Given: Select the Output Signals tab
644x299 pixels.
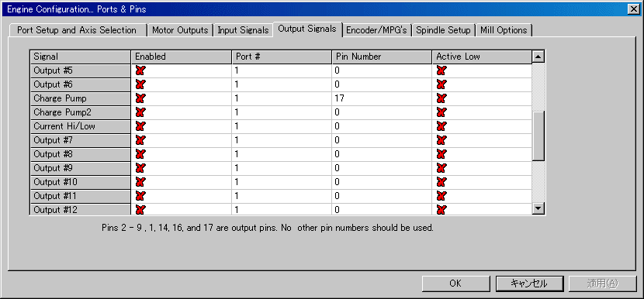Looking at the screenshot, I should [x=307, y=29].
